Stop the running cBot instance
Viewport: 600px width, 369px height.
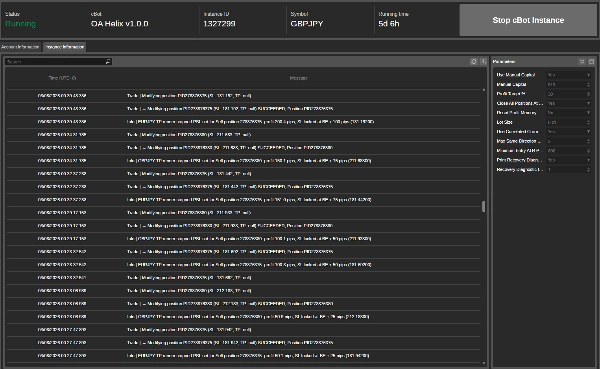point(528,20)
